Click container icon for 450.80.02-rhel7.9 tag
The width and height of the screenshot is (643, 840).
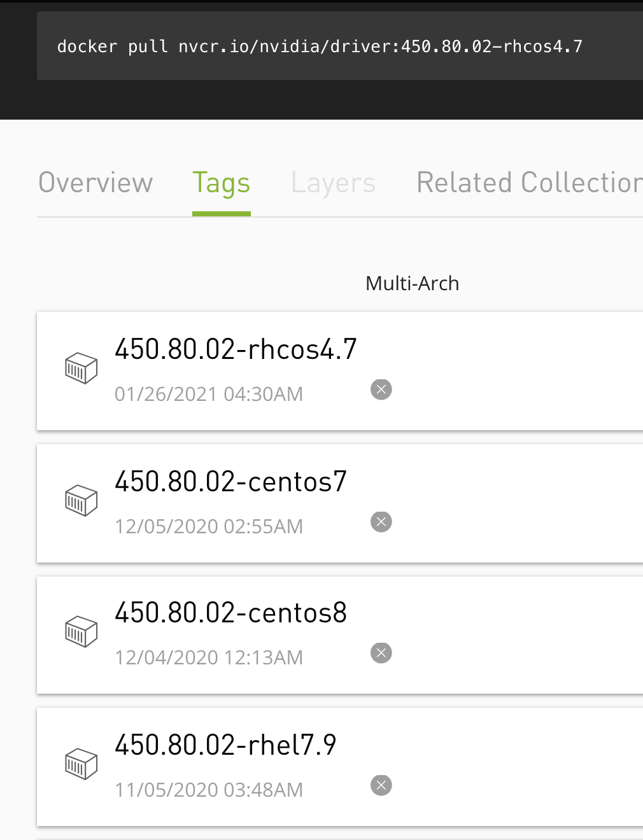[81, 764]
